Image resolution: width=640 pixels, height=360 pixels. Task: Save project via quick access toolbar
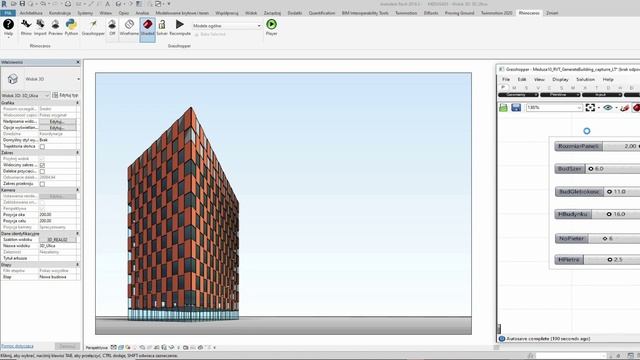[x=22, y=4]
